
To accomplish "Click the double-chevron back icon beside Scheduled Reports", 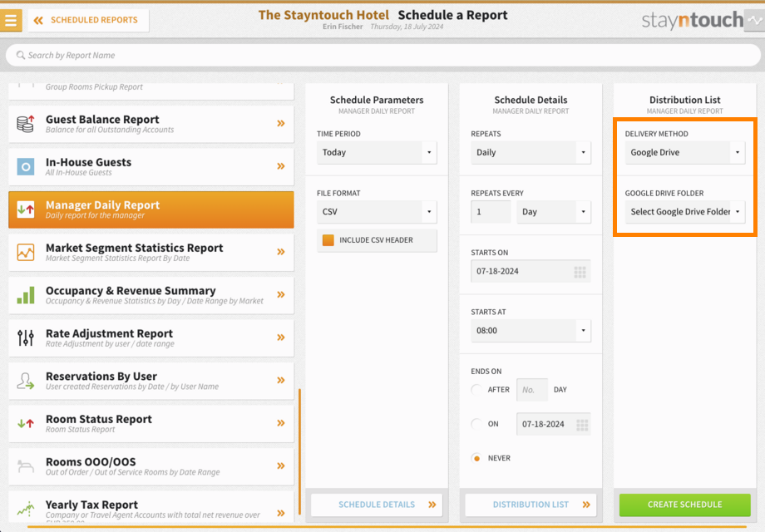I will coord(38,20).
